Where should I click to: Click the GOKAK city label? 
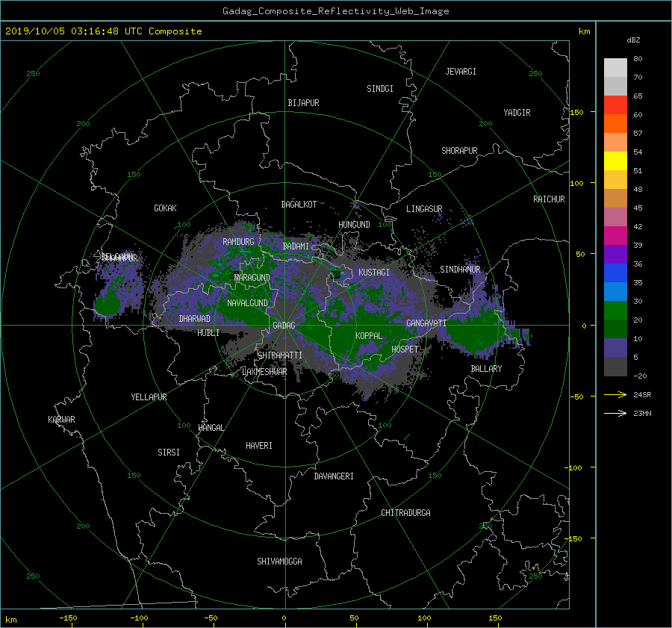pos(165,208)
